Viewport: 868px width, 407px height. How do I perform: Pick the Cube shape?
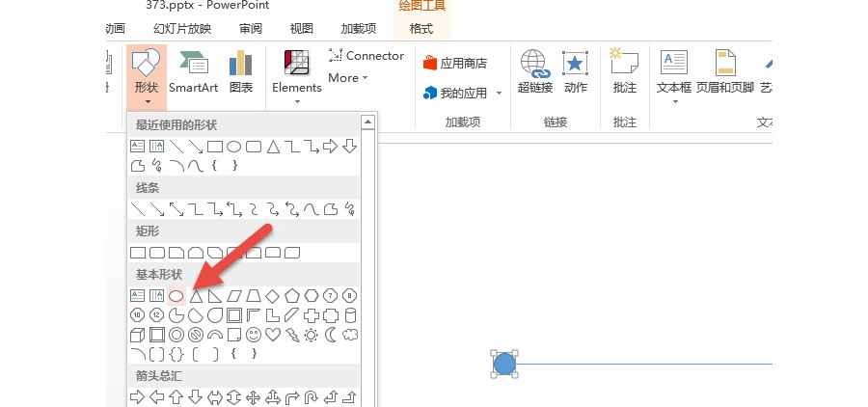(x=137, y=335)
